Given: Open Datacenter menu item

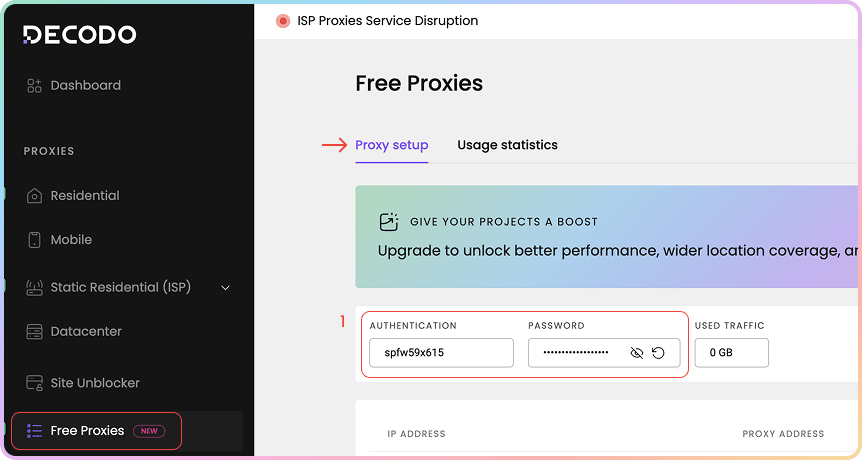Looking at the screenshot, I should click(x=86, y=332).
